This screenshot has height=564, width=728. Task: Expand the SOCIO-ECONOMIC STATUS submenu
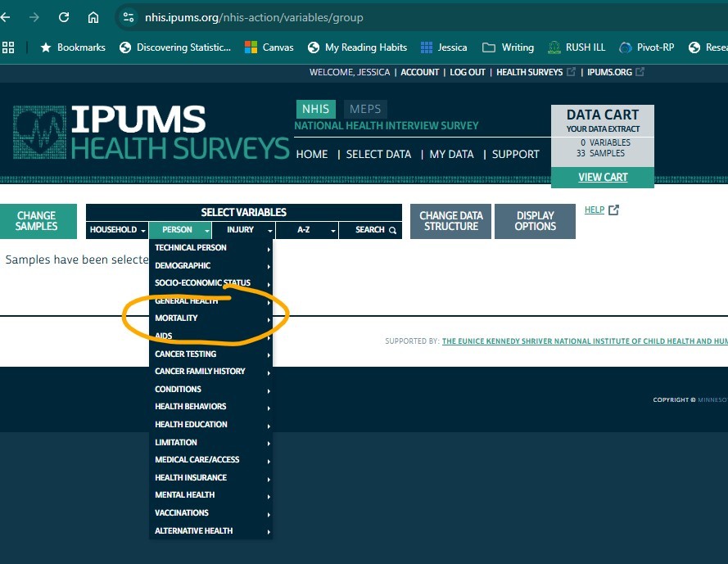210,283
